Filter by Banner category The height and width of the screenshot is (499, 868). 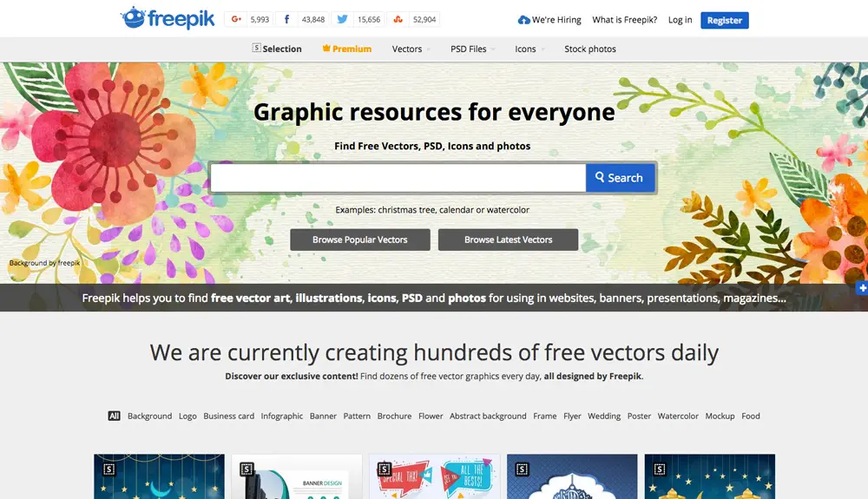[323, 416]
